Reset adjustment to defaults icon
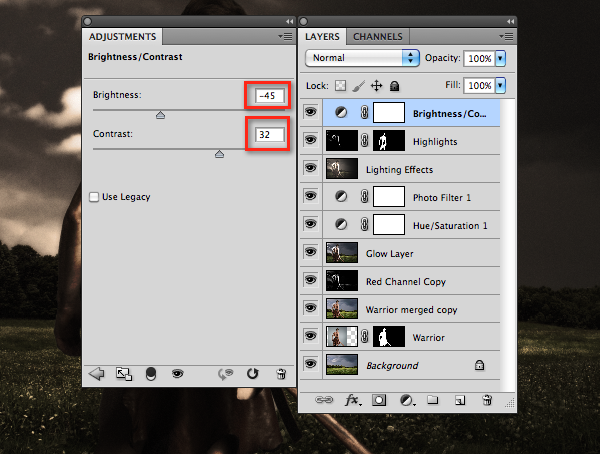The width and height of the screenshot is (600, 454). click(x=253, y=374)
